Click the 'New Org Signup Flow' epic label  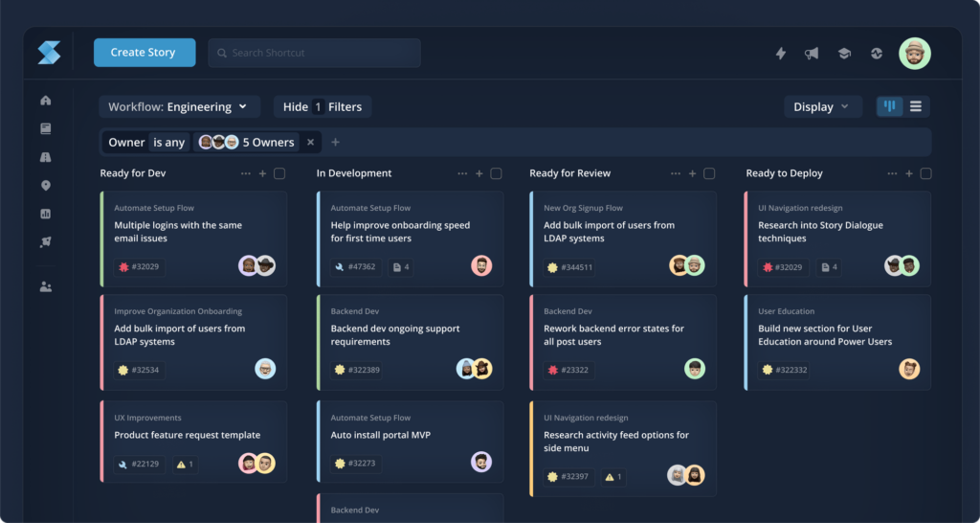(583, 208)
